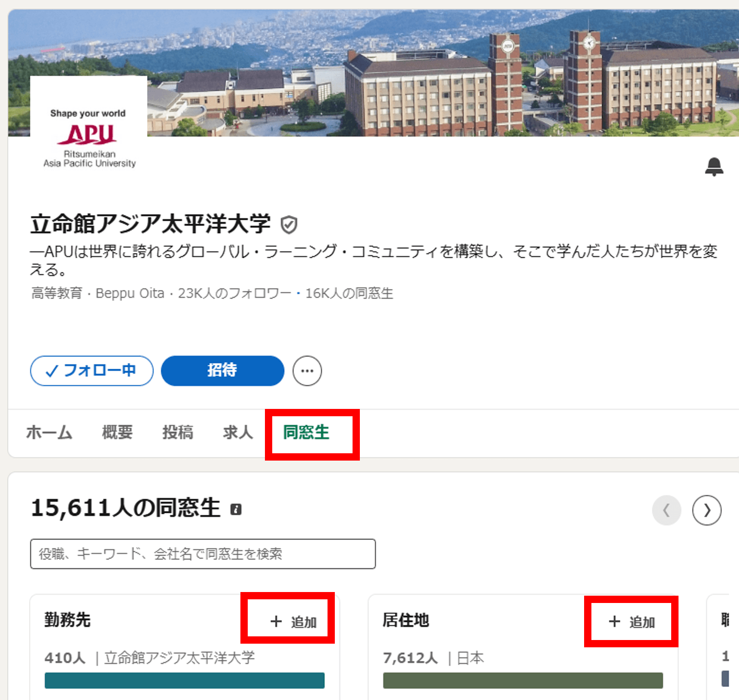The image size is (739, 700).
Task: Click the 高等教育 industry text
Action: coord(56,294)
